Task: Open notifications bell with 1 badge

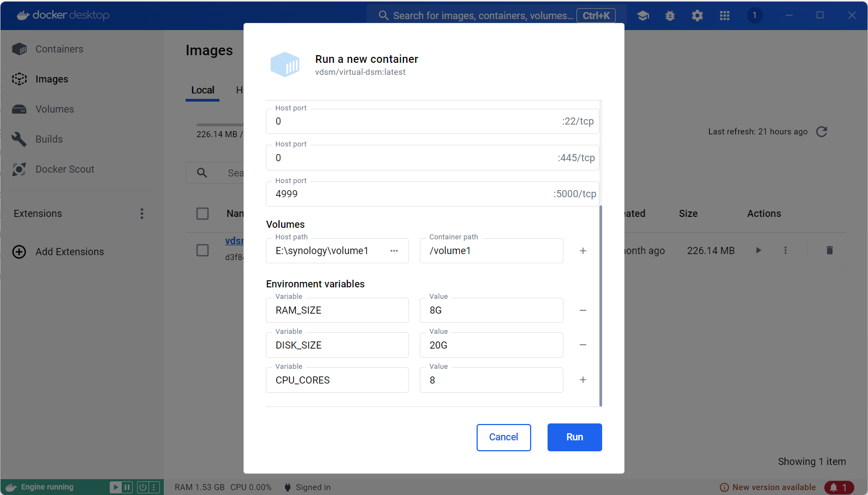Action: coord(839,487)
